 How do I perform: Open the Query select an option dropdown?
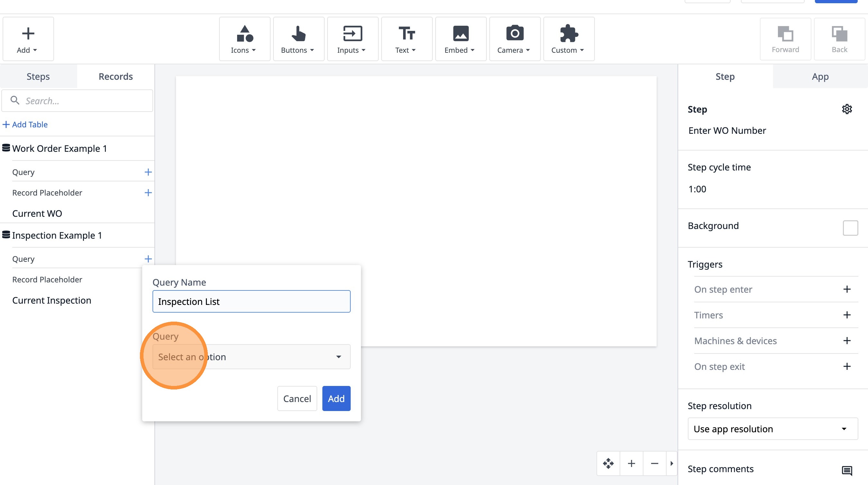pos(251,357)
